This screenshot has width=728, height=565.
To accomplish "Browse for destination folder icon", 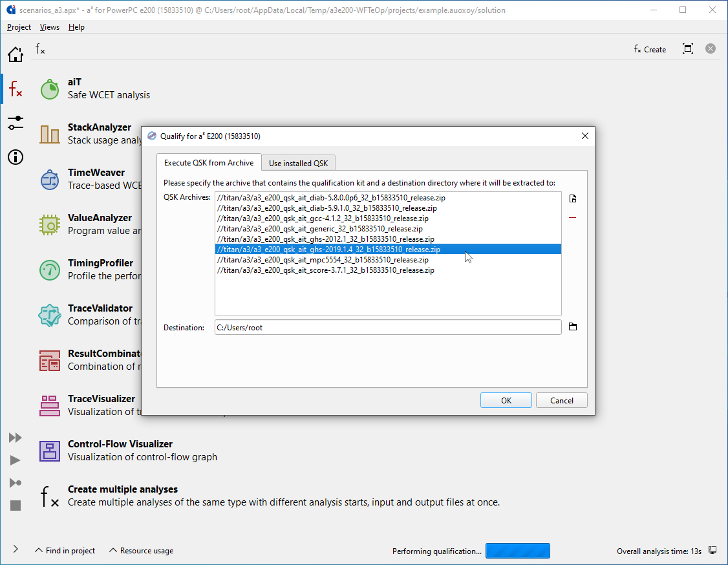I will pyautogui.click(x=573, y=327).
